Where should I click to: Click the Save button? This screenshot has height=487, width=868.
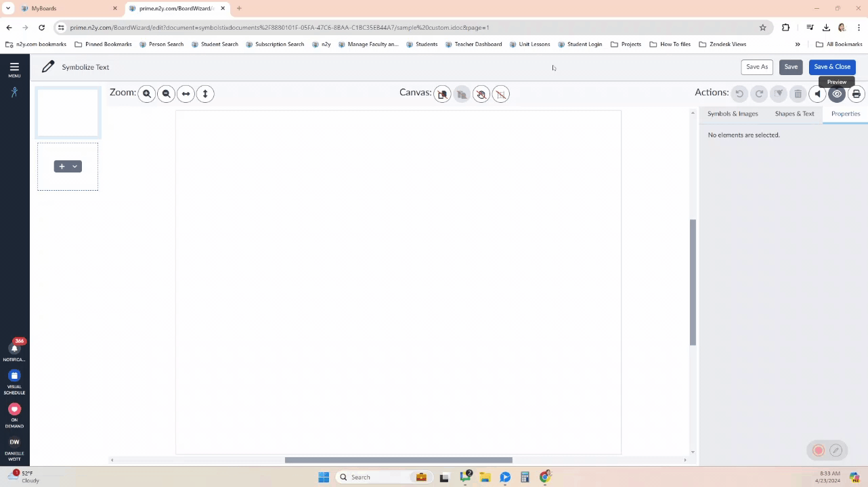pos(791,67)
